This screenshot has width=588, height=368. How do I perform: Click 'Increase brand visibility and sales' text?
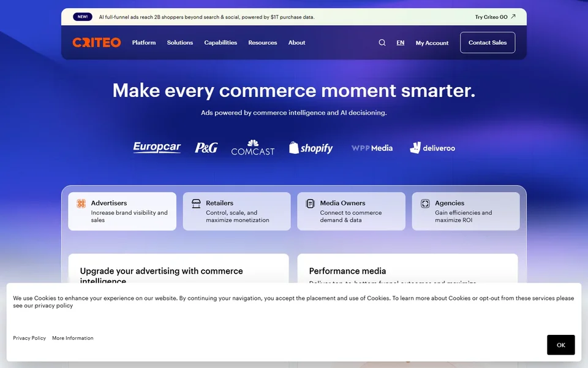pos(129,217)
